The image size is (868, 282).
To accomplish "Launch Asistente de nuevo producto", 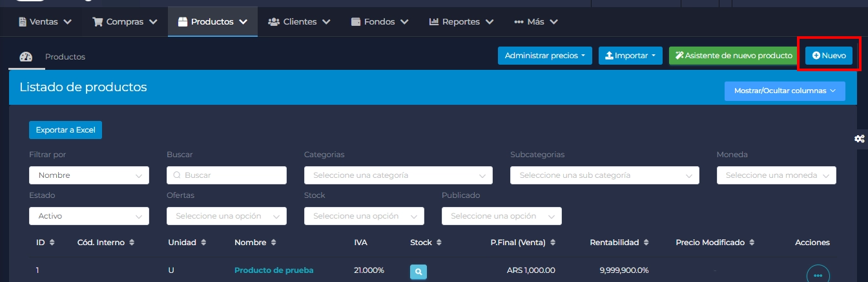I will tap(734, 56).
